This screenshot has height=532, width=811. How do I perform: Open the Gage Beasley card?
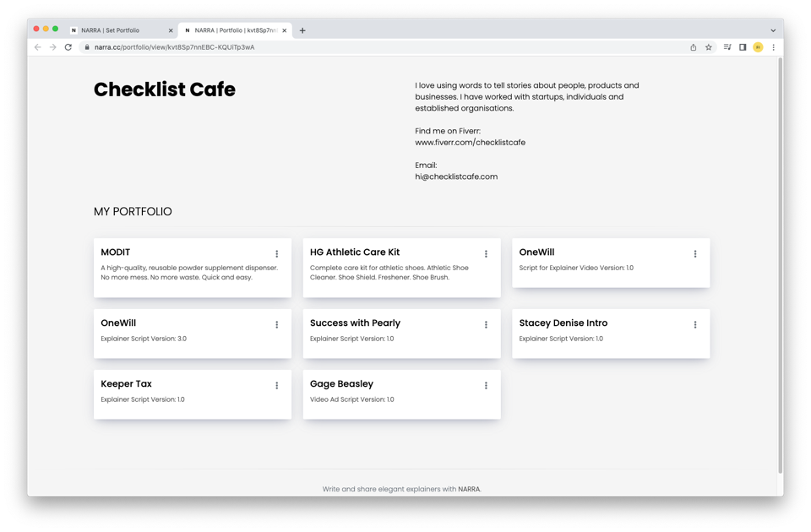[401, 394]
